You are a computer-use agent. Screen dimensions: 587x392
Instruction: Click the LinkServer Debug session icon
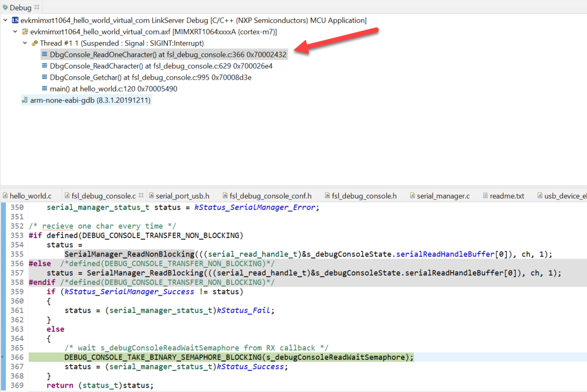tap(15, 20)
